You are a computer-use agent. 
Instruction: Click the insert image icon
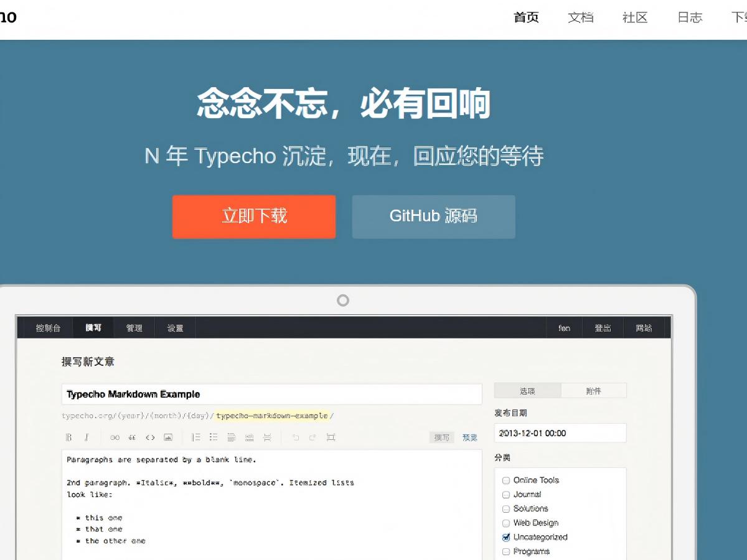[x=168, y=437]
